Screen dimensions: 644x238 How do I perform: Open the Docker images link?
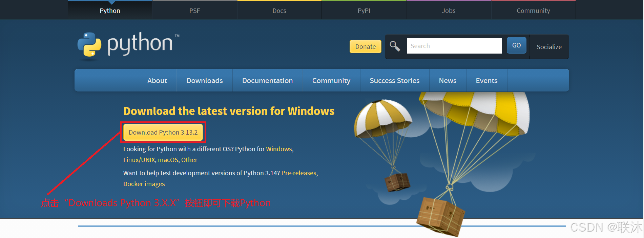[x=144, y=184]
